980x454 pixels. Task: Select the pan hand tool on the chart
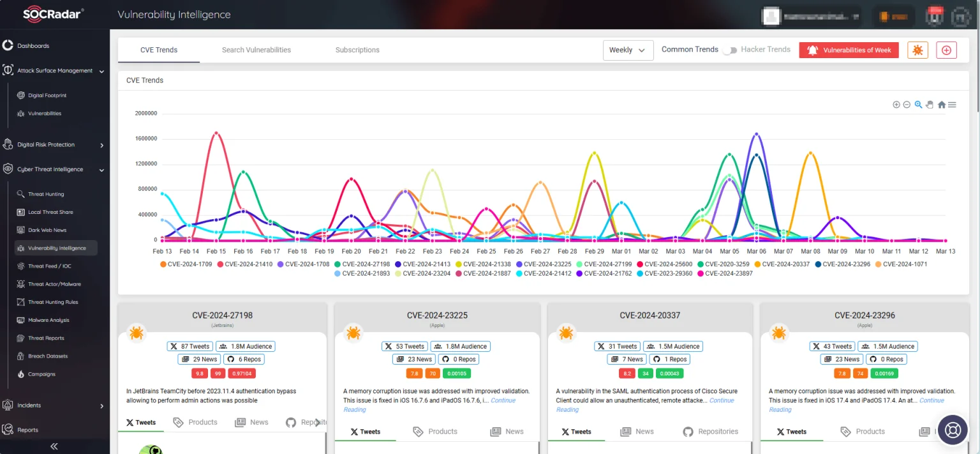click(930, 104)
